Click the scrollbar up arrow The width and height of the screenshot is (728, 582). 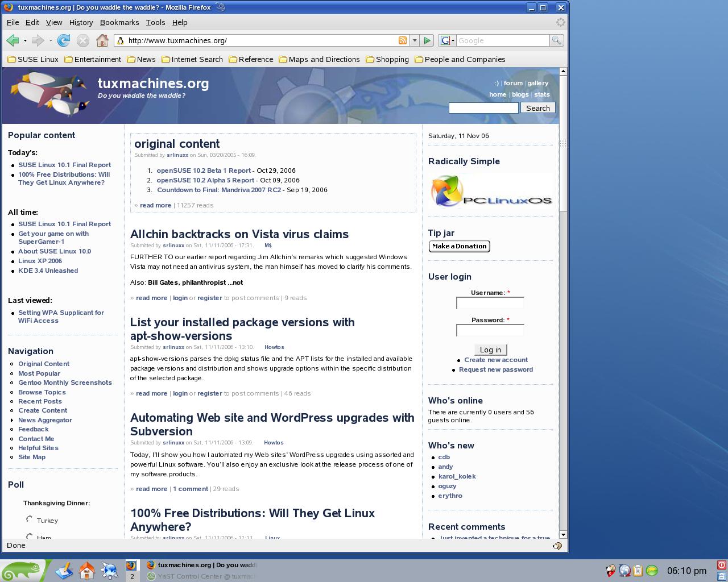563,72
